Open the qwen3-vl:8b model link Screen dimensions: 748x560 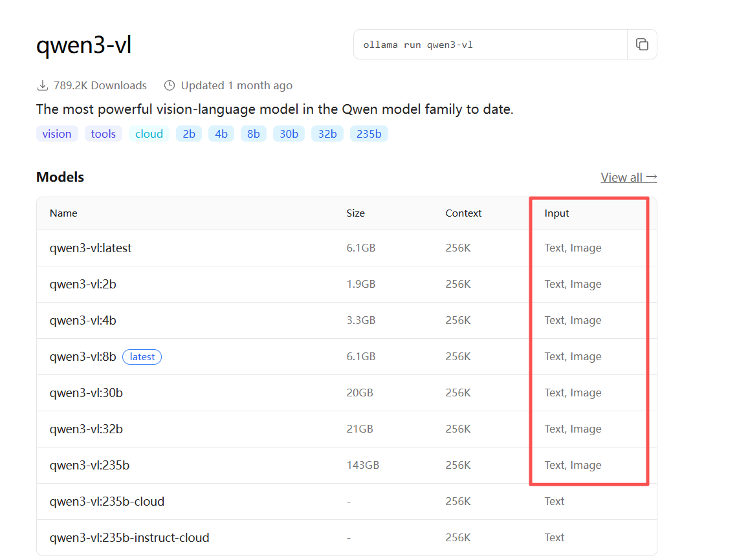pyautogui.click(x=83, y=356)
